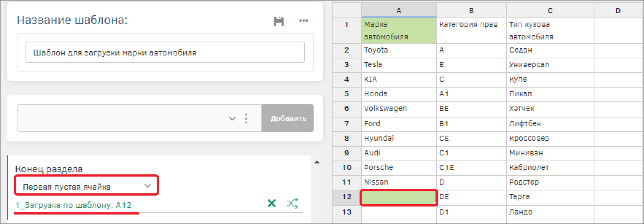Click the cell containing 'Toyota'
644x224 pixels.
[x=399, y=50]
